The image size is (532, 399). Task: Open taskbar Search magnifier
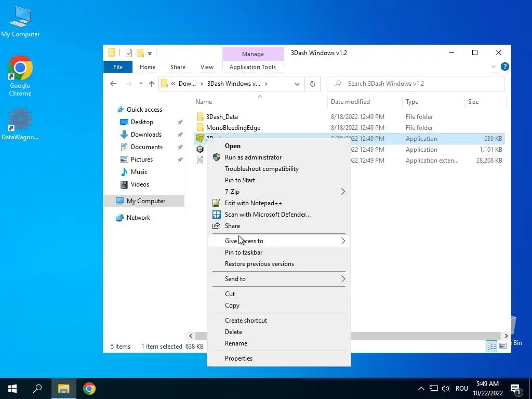pos(37,389)
